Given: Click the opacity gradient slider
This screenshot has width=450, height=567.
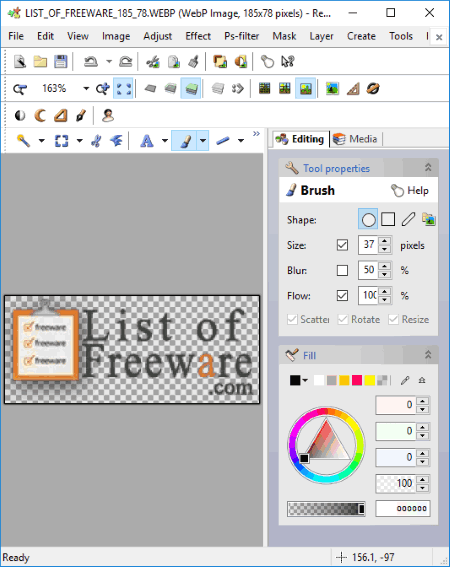Looking at the screenshot, I should (x=326, y=509).
